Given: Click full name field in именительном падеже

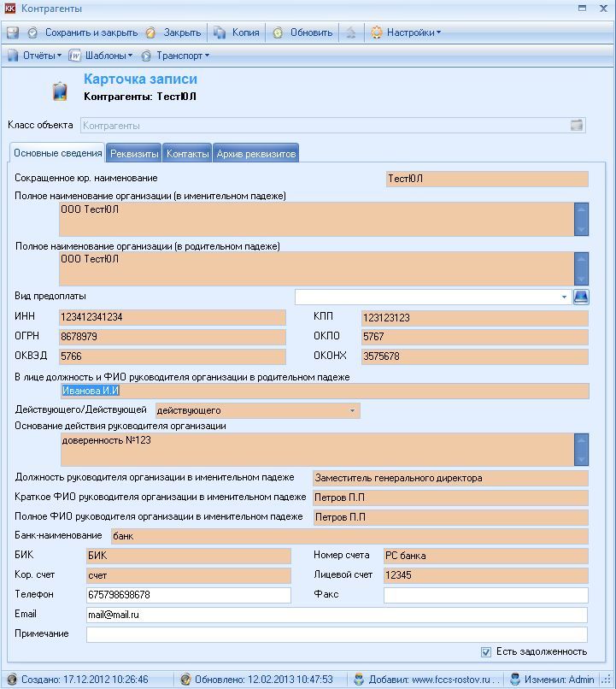Looking at the screenshot, I should [317, 220].
